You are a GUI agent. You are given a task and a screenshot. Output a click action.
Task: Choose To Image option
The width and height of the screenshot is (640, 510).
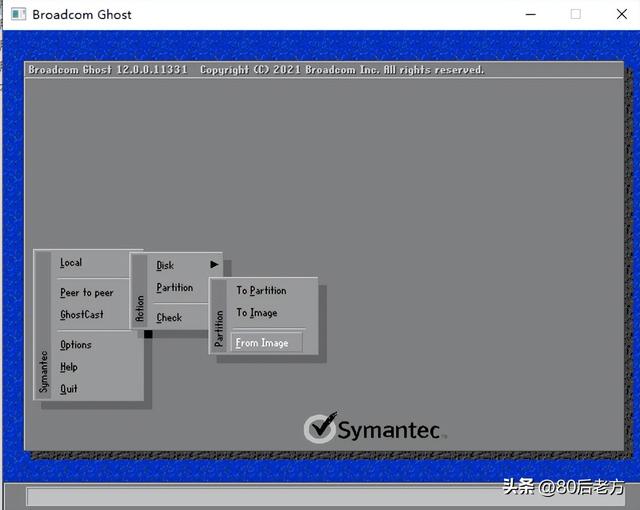257,313
